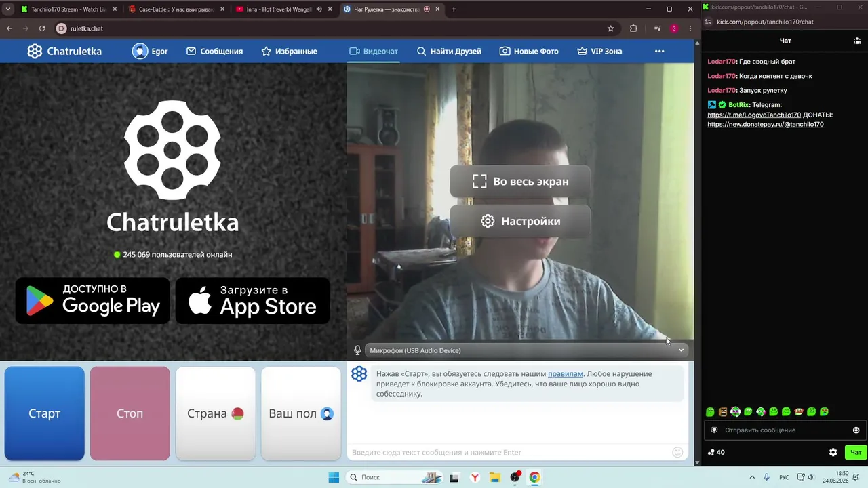This screenshot has width=868, height=488.
Task: Expand the Микрофон (USB Audio Device) dropdown
Action: (x=526, y=350)
